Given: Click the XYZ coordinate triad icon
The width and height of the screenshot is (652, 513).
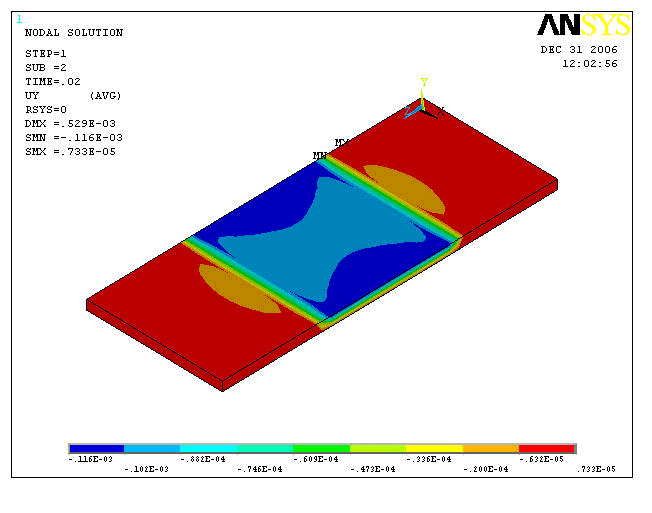Looking at the screenshot, I should pyautogui.click(x=424, y=102).
